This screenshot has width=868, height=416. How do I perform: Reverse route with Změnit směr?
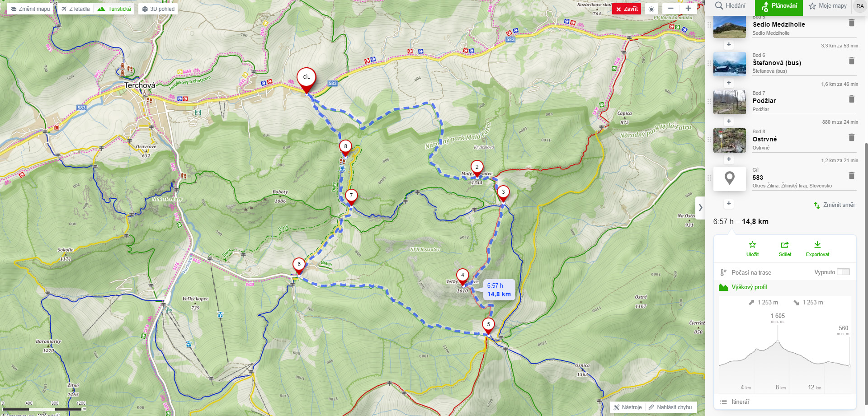pos(834,205)
